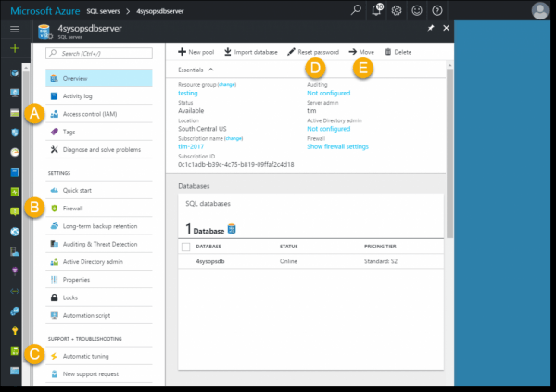Open Firewall settings menu item
The height and width of the screenshot is (392, 556).
pos(99,209)
